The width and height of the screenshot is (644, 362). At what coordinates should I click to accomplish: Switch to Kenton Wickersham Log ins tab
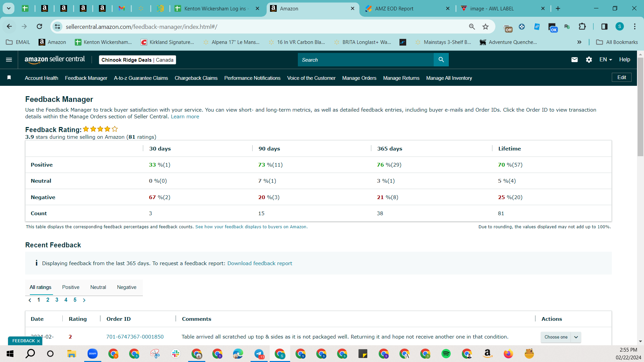pyautogui.click(x=217, y=9)
